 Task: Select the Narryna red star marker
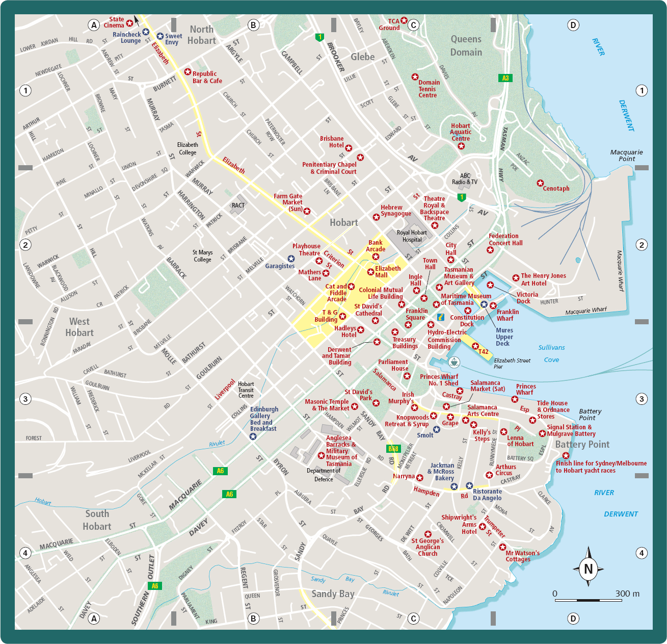click(419, 478)
